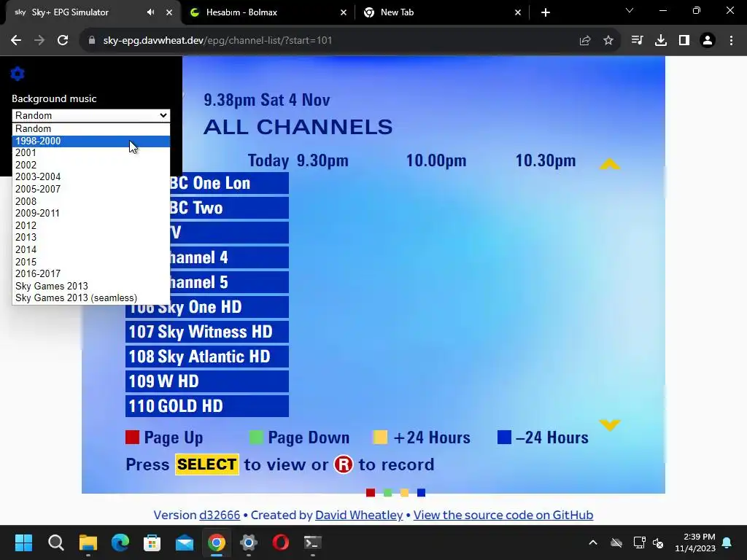Reload the current page
Image resolution: width=747 pixels, height=560 pixels.
point(63,41)
